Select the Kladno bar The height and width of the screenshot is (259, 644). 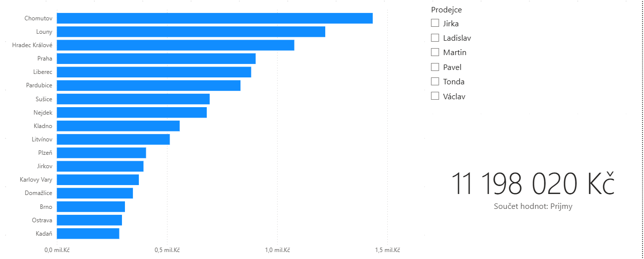(x=118, y=126)
